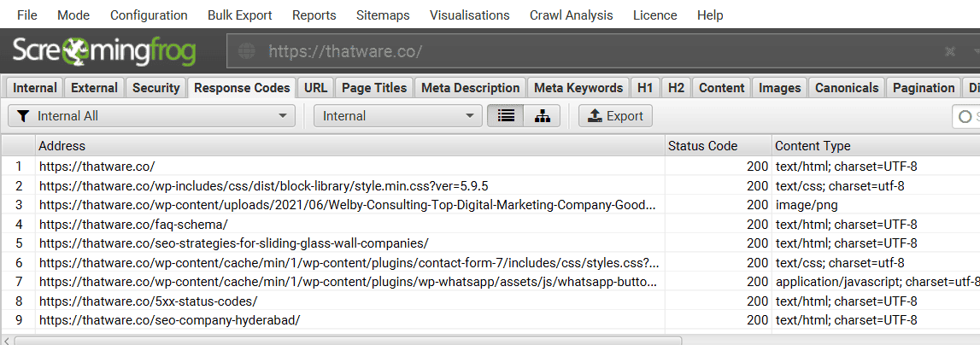Open the Crawl Analysis menu
The height and width of the screenshot is (345, 980).
click(572, 15)
